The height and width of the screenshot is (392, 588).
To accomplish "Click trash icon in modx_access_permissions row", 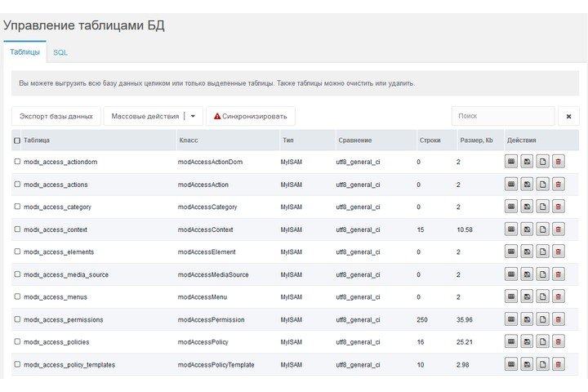I will [559, 319].
